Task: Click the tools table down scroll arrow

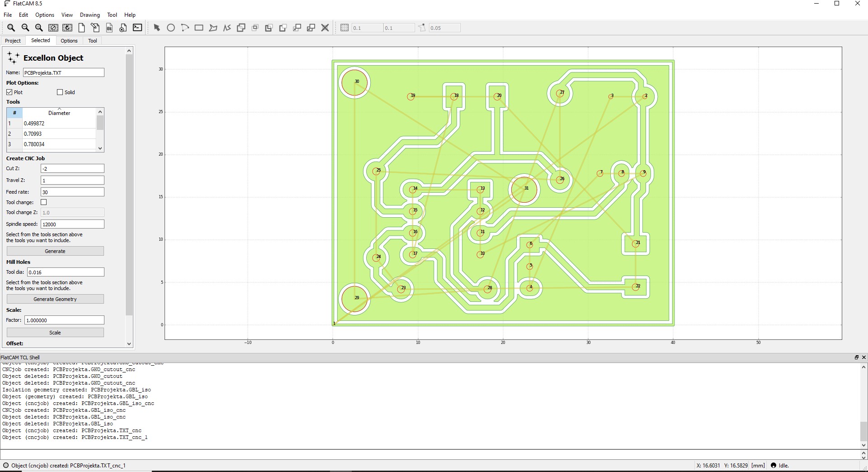Action: (x=100, y=148)
